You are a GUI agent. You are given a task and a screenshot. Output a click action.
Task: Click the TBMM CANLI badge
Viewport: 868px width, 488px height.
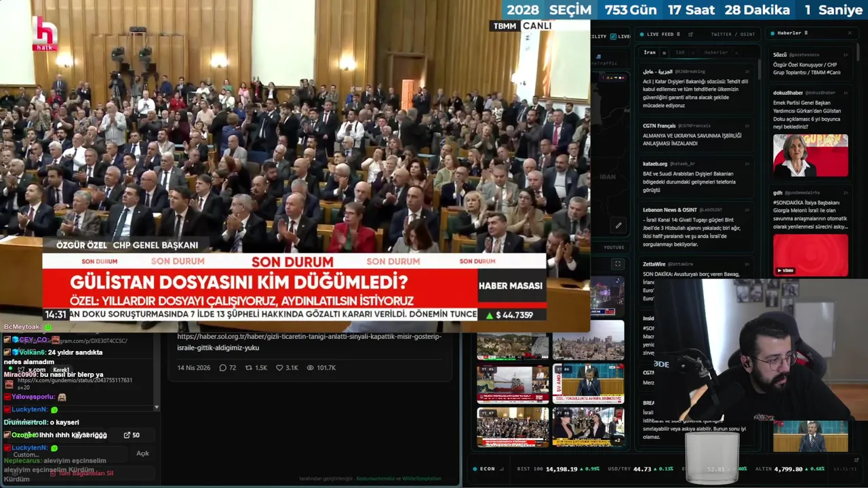[521, 26]
